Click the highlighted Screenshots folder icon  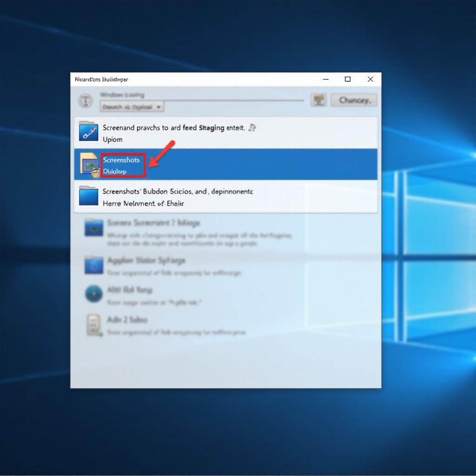pos(90,164)
